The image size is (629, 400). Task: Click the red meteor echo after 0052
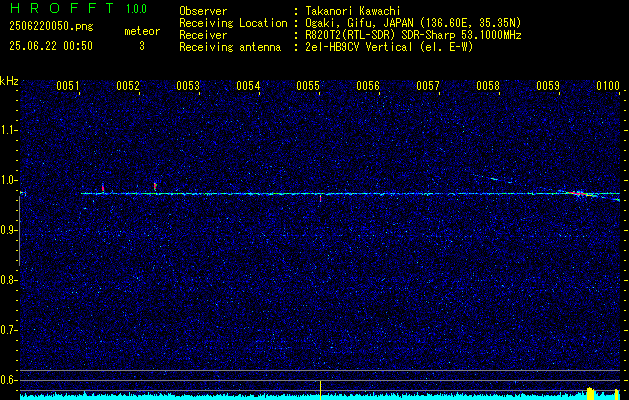(155, 187)
